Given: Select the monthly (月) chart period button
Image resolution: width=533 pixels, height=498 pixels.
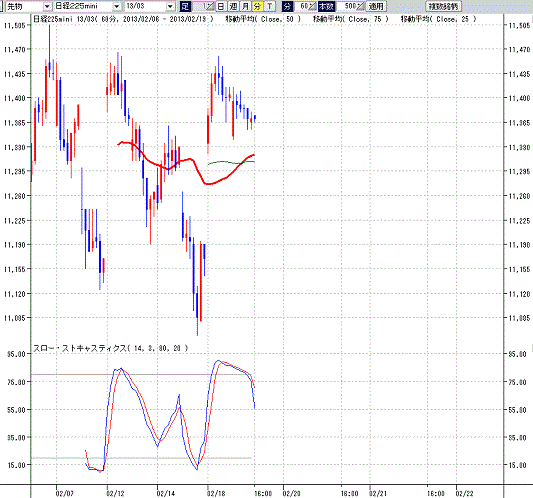Looking at the screenshot, I should [245, 6].
